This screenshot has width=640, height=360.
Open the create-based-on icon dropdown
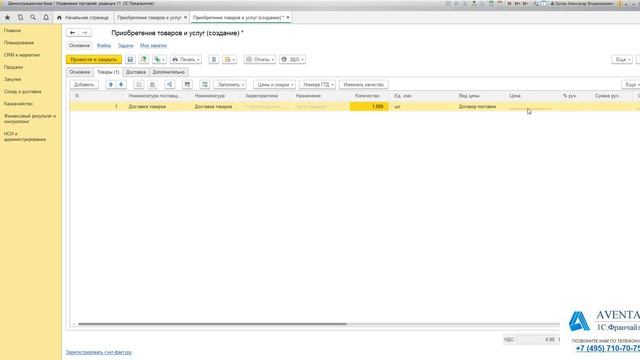[159, 60]
